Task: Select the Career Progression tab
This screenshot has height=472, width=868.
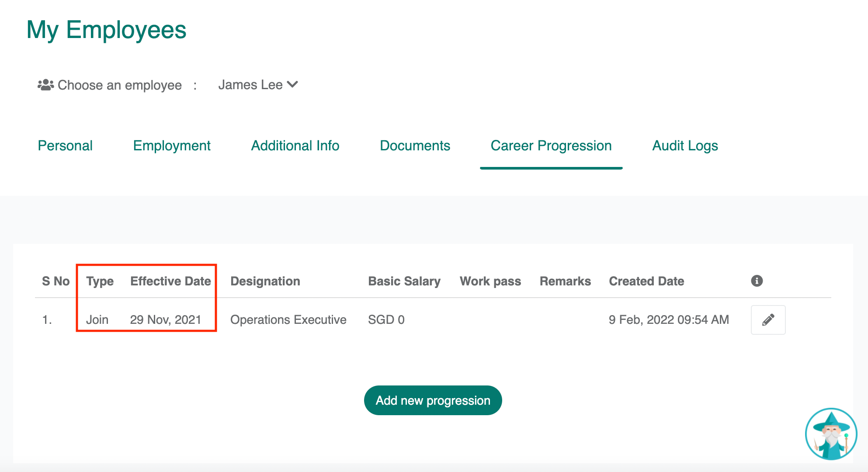Action: (x=551, y=146)
